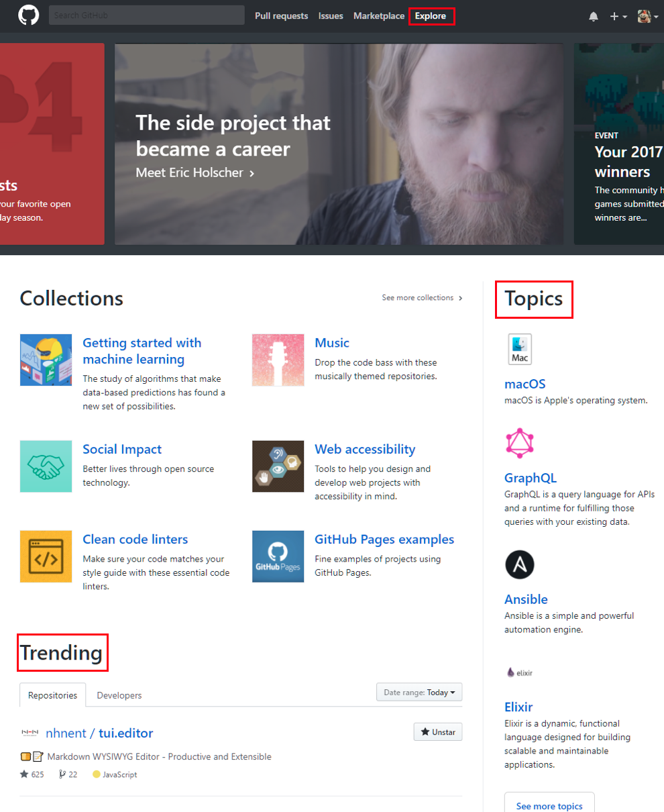Open the red featured card on the left

pos(52,144)
